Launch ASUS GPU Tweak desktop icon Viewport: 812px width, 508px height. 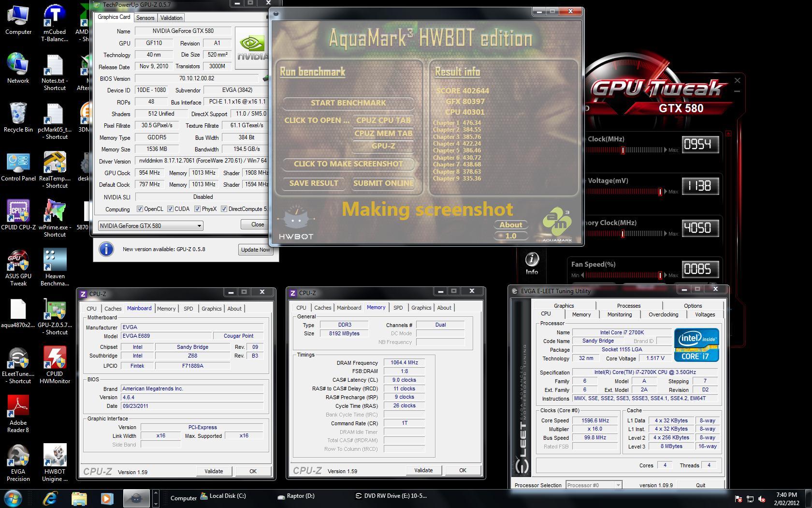click(x=18, y=268)
